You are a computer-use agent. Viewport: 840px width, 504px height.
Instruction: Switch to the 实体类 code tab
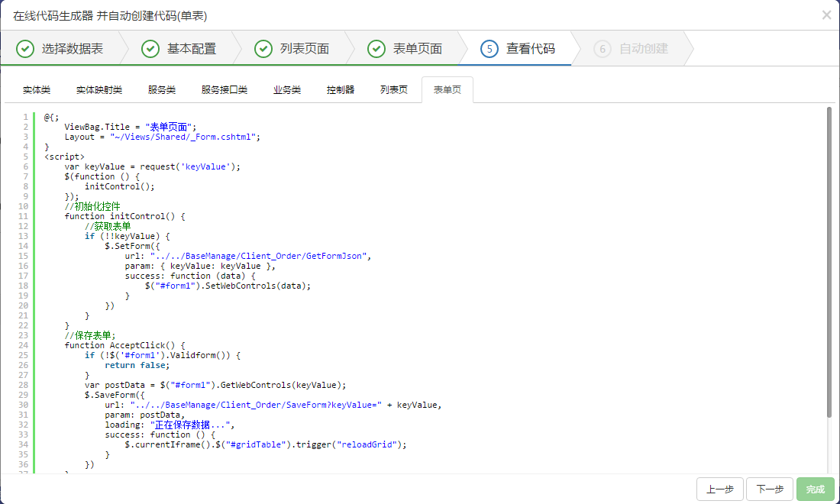pos(37,89)
